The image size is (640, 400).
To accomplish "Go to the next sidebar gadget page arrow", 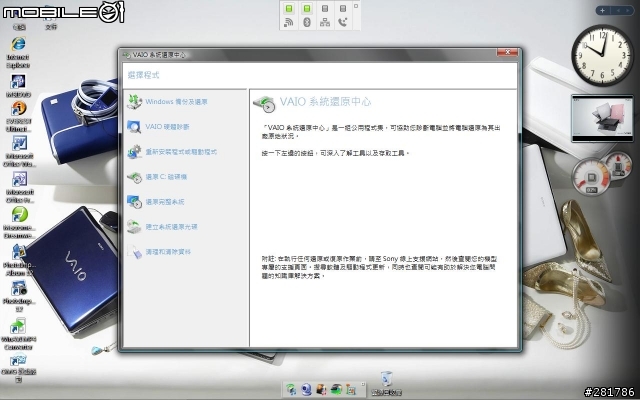I will tap(627, 11).
